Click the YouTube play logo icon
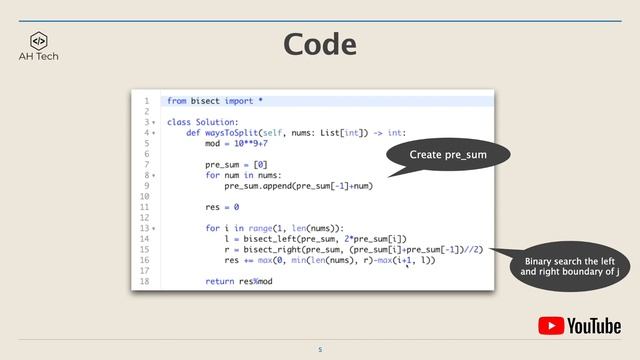This screenshot has height=360, width=640. click(551, 326)
